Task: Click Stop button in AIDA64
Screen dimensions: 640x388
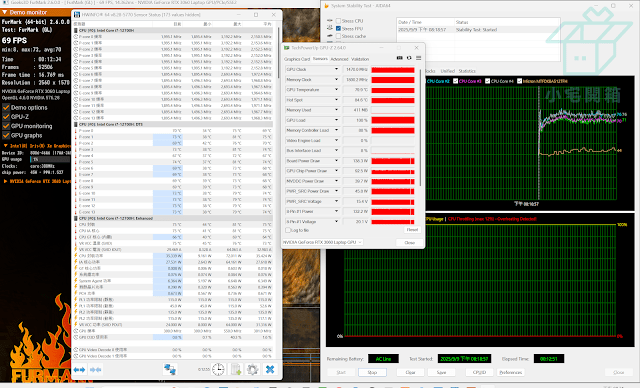Action: click(x=372, y=372)
